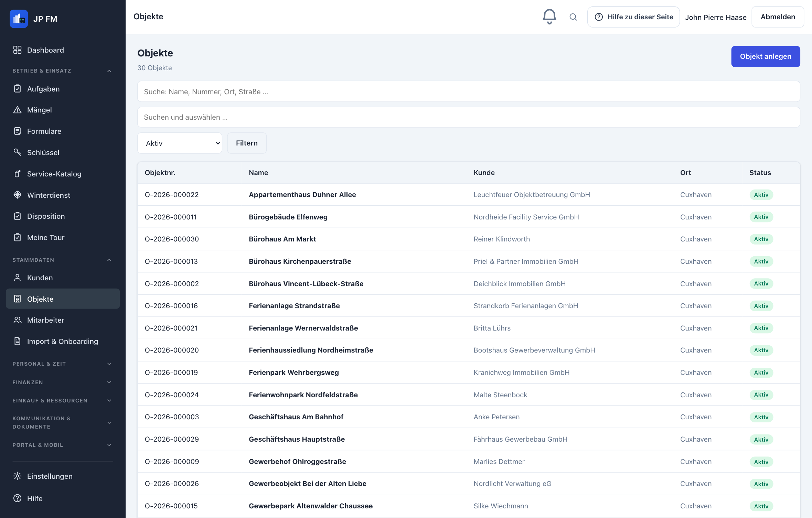Expand Kommunikation & Dokumente section
Screen dimensions: 812x518
[109, 423]
